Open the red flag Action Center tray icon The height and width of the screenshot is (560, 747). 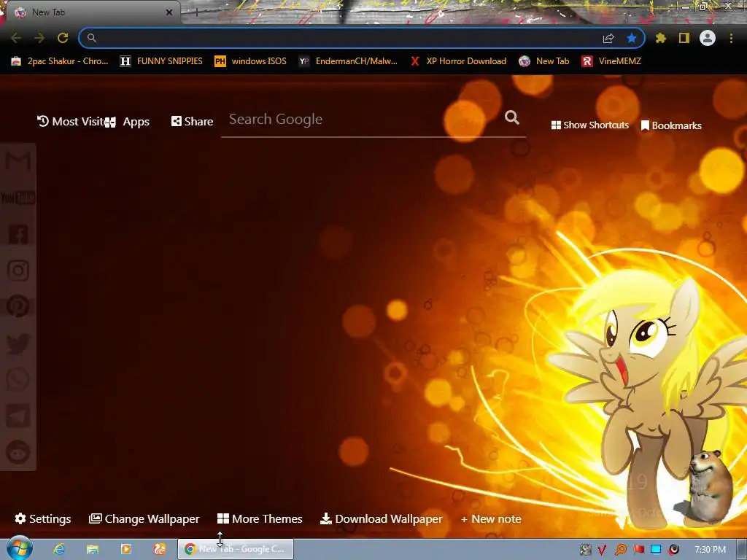click(x=638, y=550)
